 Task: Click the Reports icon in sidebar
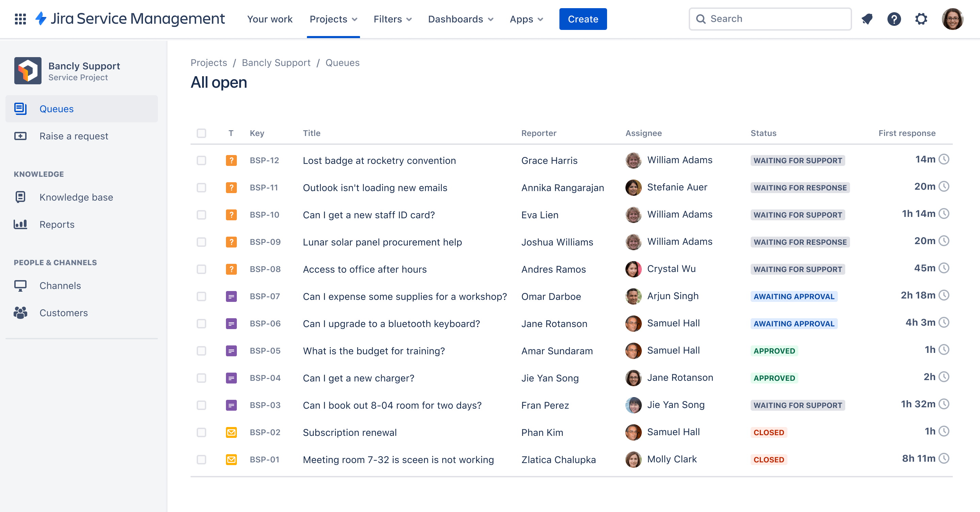coord(20,224)
